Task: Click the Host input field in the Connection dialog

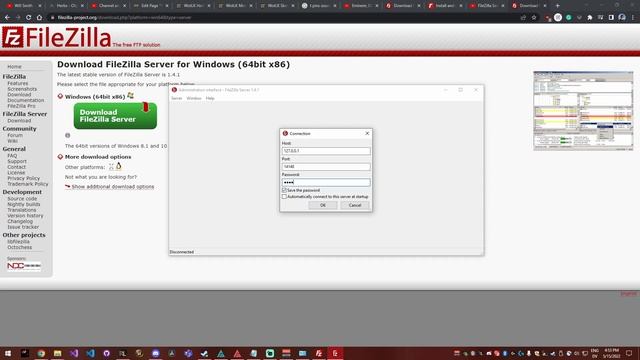Action: 326,151
